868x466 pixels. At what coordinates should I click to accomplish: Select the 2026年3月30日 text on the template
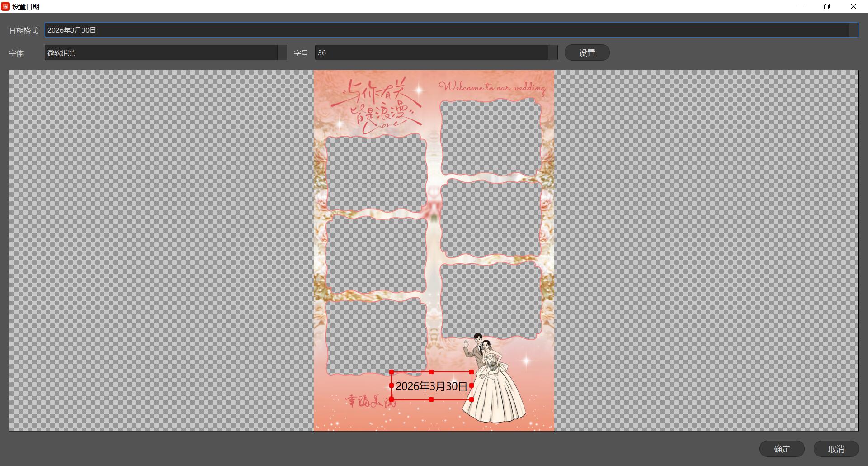click(x=431, y=386)
